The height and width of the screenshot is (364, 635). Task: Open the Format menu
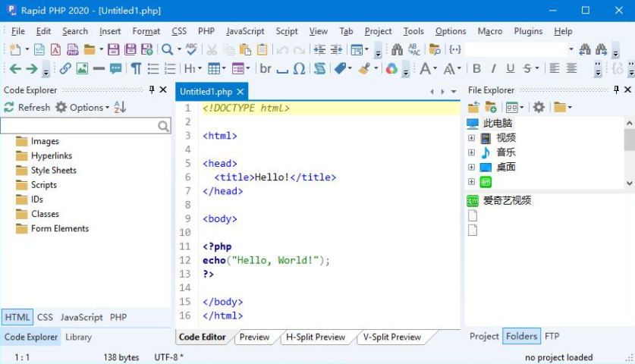pyautogui.click(x=146, y=31)
